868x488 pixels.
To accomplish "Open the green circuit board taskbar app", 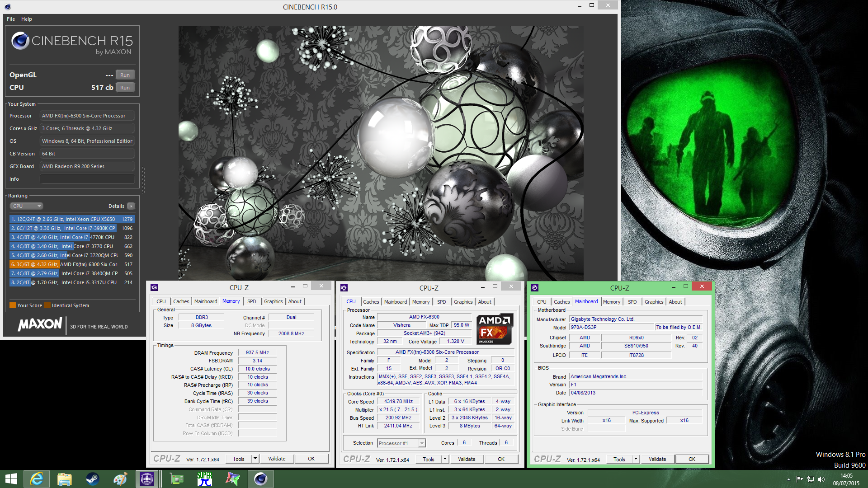I will (x=177, y=479).
